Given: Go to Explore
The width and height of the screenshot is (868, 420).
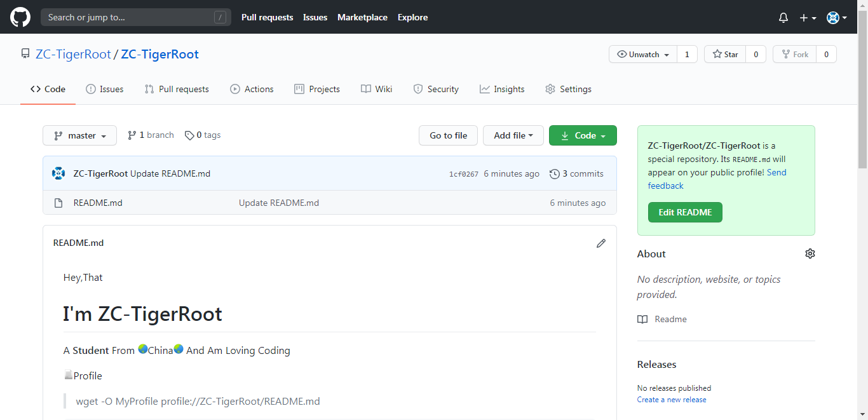Looking at the screenshot, I should coord(412,17).
